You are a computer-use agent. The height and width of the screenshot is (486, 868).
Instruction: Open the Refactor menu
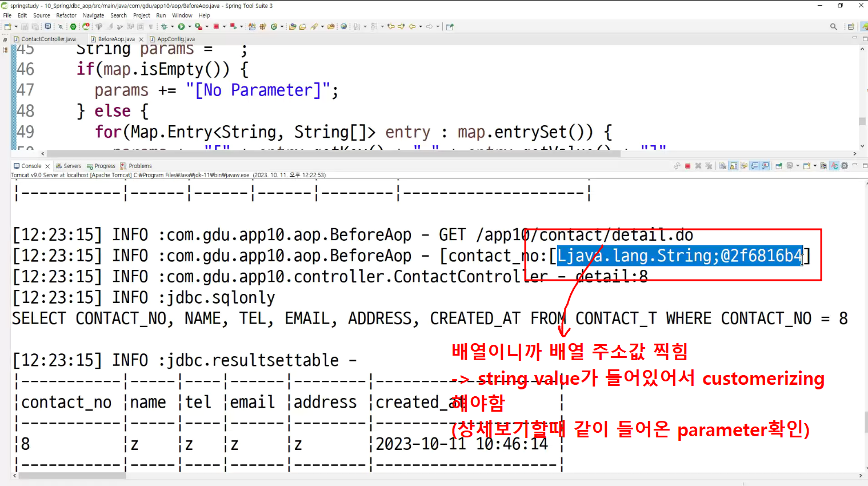tap(66, 15)
